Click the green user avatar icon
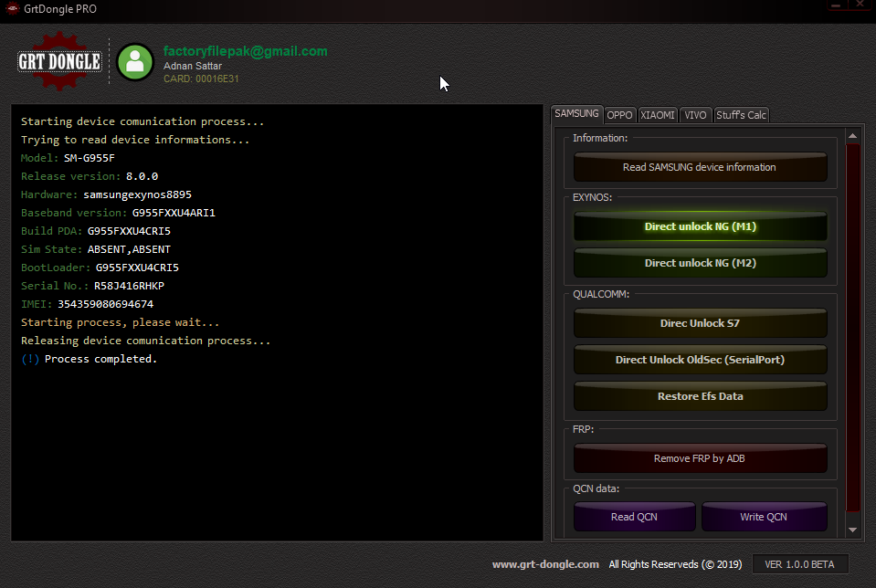The height and width of the screenshot is (588, 876). click(135, 62)
